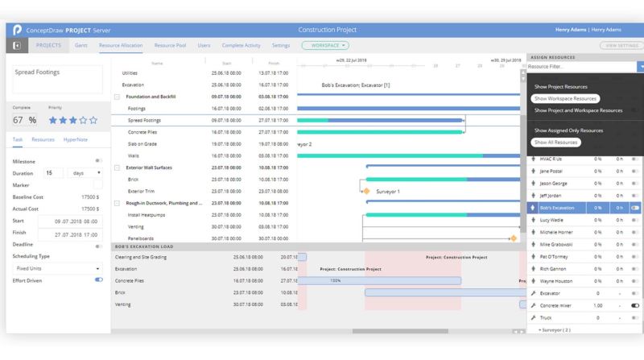Click the Spread Footings Gantt progress bar
The image size is (644, 360).
pos(380,121)
